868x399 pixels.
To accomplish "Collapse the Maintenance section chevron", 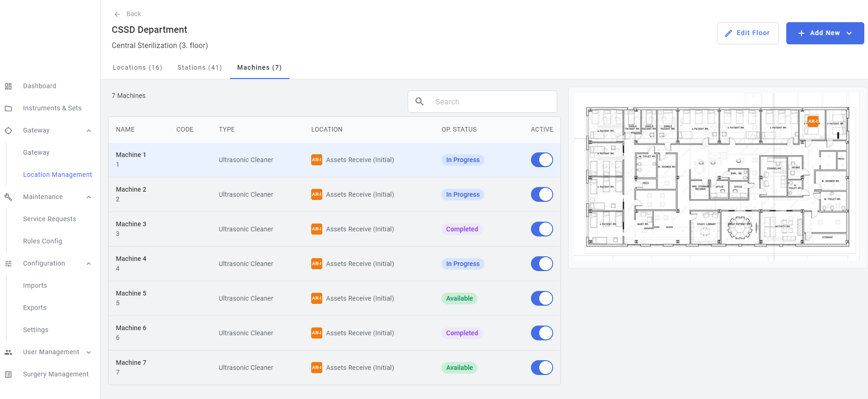I will [x=89, y=197].
